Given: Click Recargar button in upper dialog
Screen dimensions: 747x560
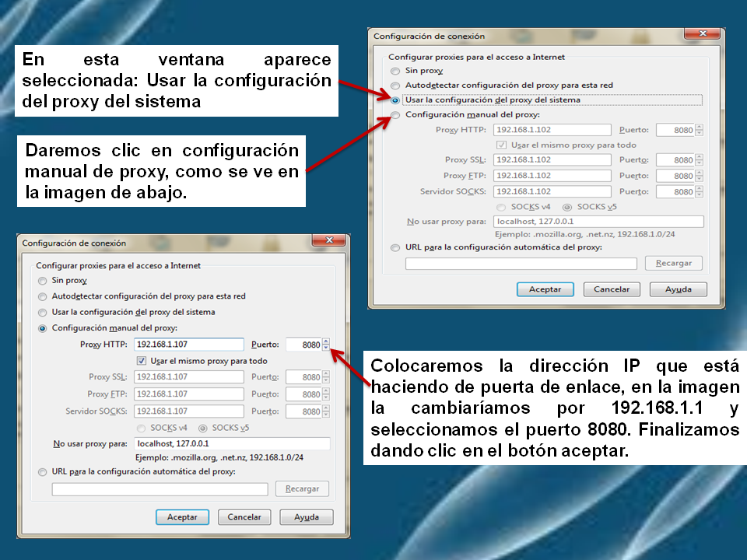Looking at the screenshot, I should click(x=674, y=263).
